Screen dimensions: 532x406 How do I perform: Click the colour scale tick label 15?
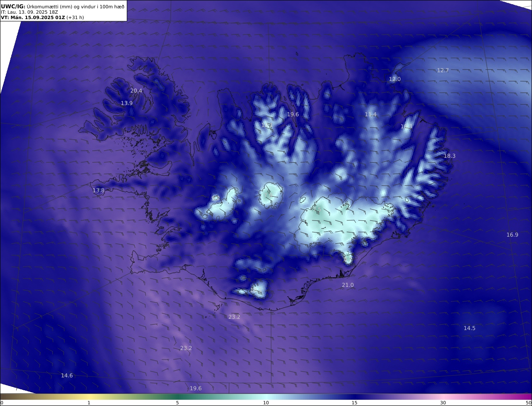tap(355, 403)
